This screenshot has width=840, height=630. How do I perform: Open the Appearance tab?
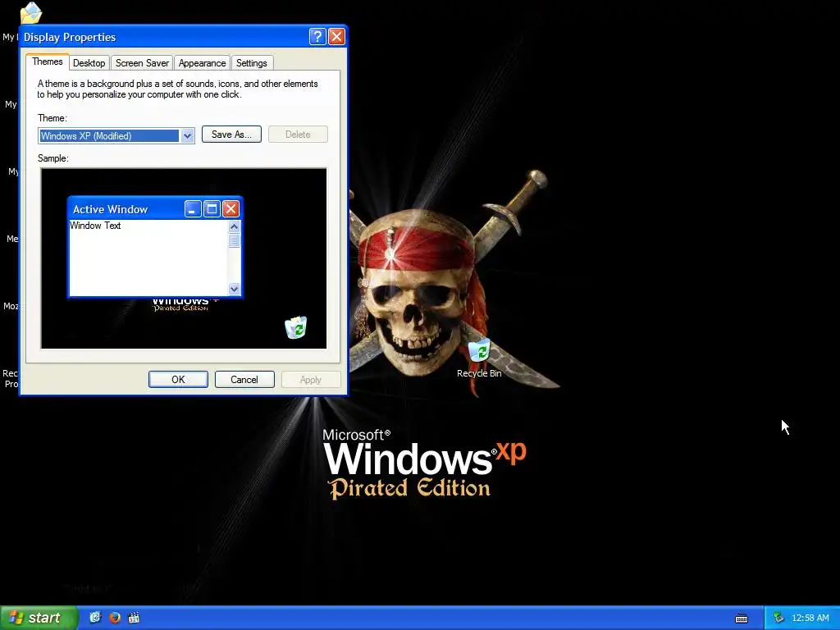[202, 63]
